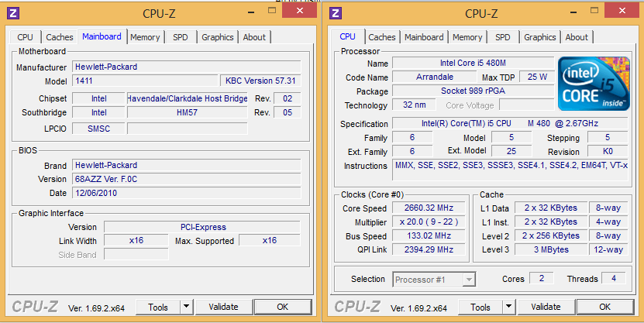Open Caches tab in right CPU-Z window
The height and width of the screenshot is (323, 644).
click(x=382, y=37)
